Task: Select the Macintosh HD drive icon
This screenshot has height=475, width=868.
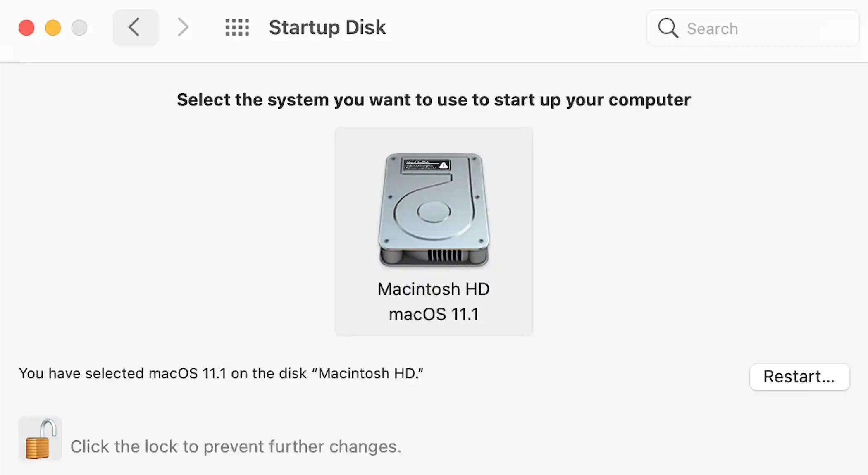Action: tap(434, 211)
